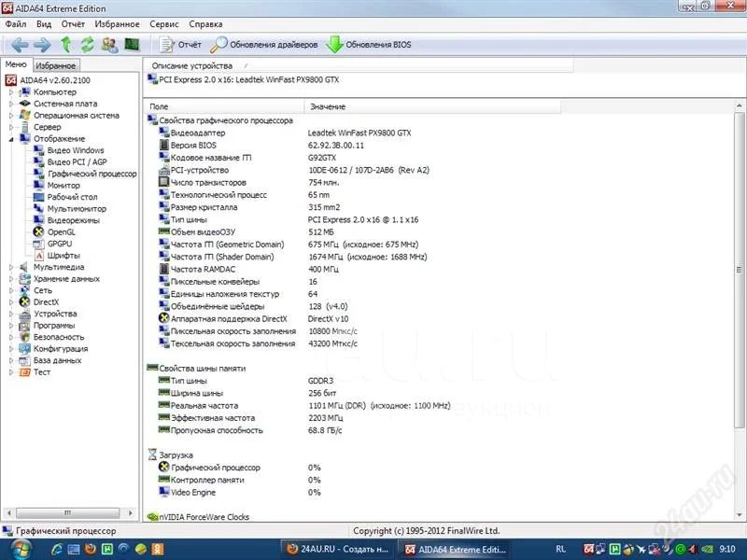Select the Монитор tree item
This screenshot has height=560, width=747.
tap(63, 185)
